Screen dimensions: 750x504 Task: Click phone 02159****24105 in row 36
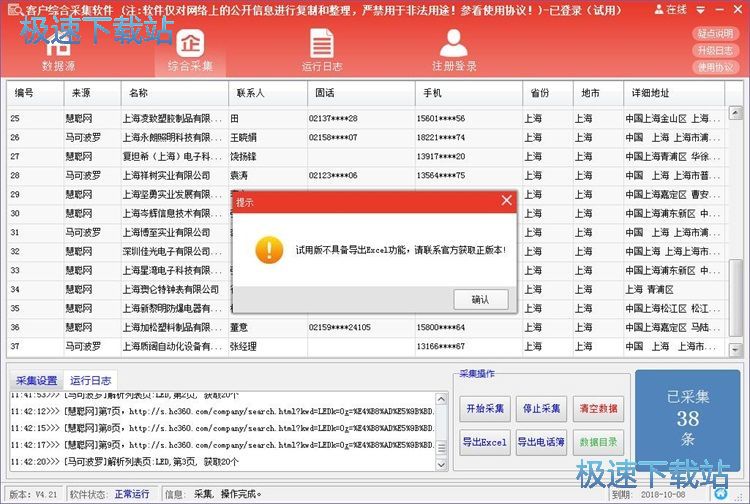click(340, 328)
